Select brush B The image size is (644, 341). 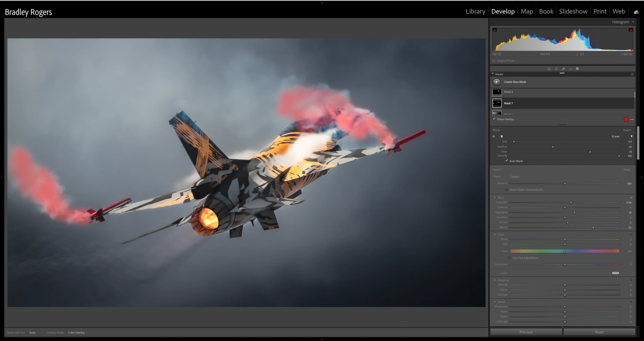tap(501, 137)
